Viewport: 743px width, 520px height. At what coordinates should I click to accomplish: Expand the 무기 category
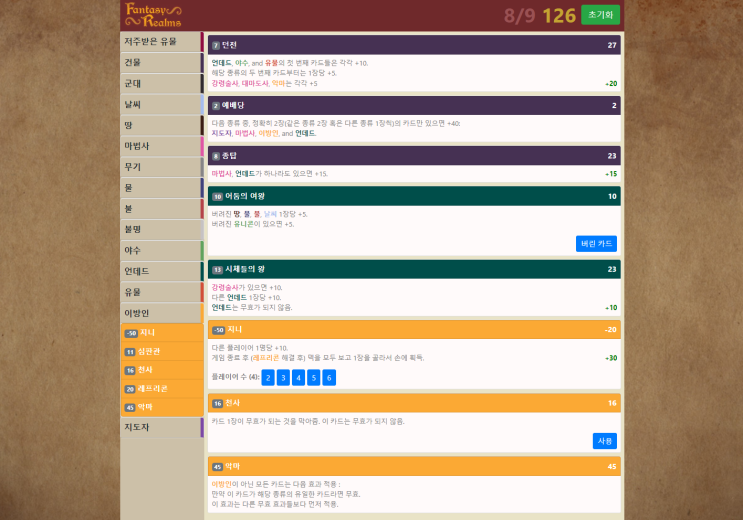point(162,167)
